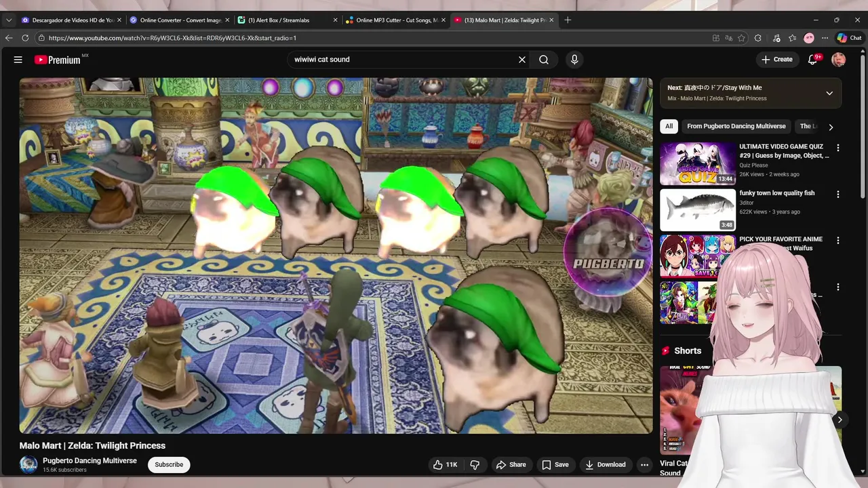
Task: Open funky town low quality fish thumbnail
Action: tap(698, 210)
